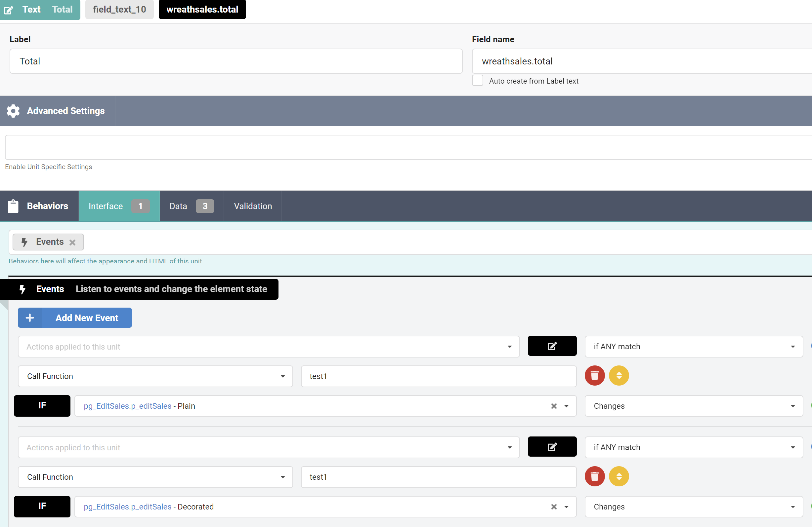Click the yellow reorder icon on first event
The image size is (812, 527).
click(x=619, y=376)
